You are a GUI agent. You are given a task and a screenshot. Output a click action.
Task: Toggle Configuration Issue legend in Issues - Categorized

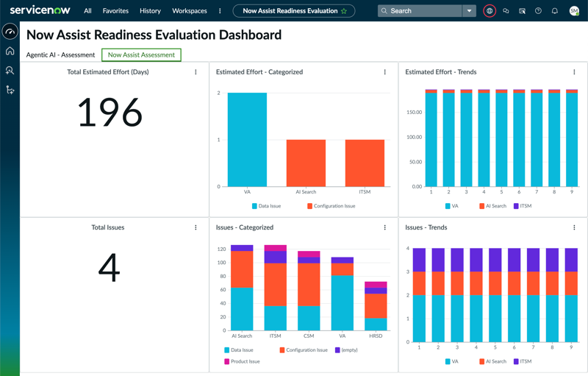(x=304, y=350)
